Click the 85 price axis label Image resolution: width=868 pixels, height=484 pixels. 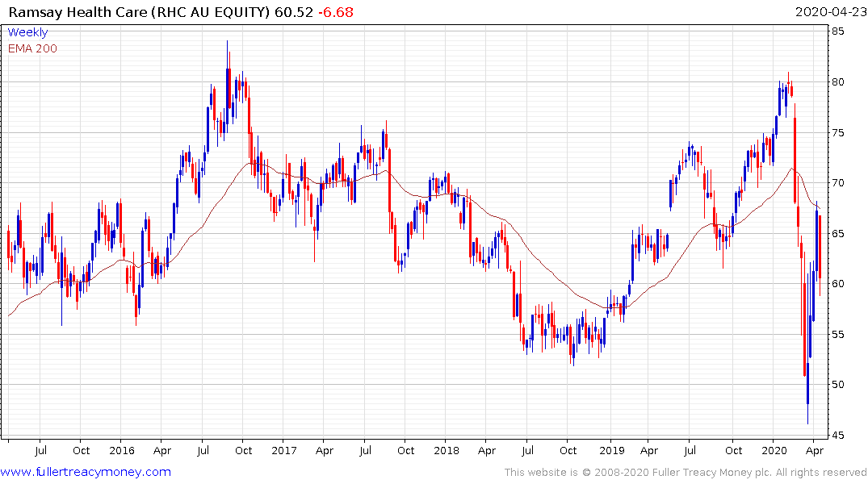click(x=838, y=31)
